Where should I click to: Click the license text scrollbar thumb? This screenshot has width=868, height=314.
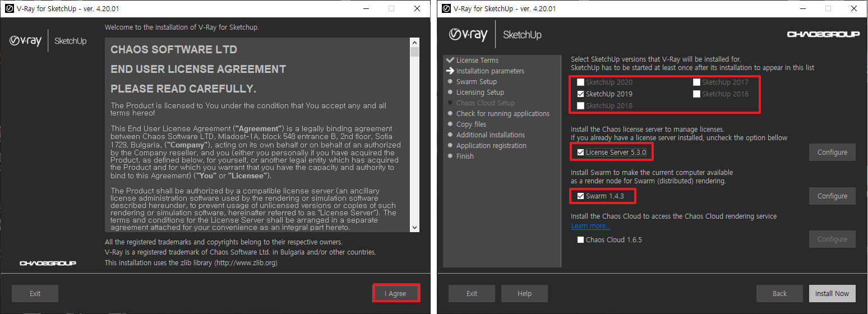414,52
